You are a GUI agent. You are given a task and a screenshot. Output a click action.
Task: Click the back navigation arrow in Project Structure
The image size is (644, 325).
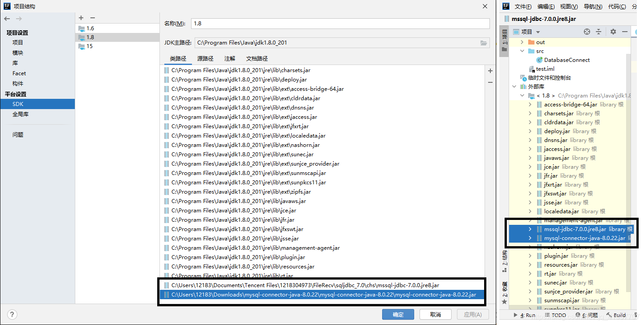point(7,18)
